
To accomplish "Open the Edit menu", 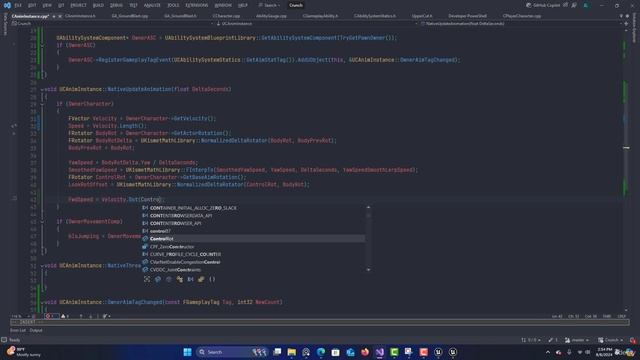I will [x=32, y=5].
